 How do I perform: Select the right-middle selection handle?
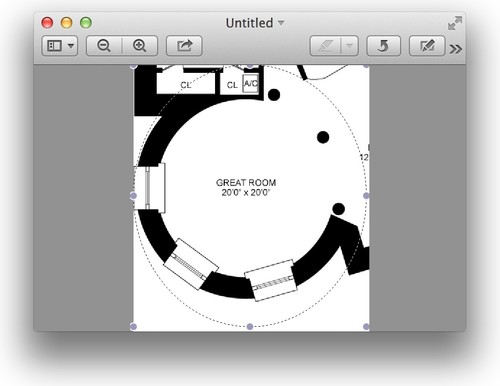(366, 196)
